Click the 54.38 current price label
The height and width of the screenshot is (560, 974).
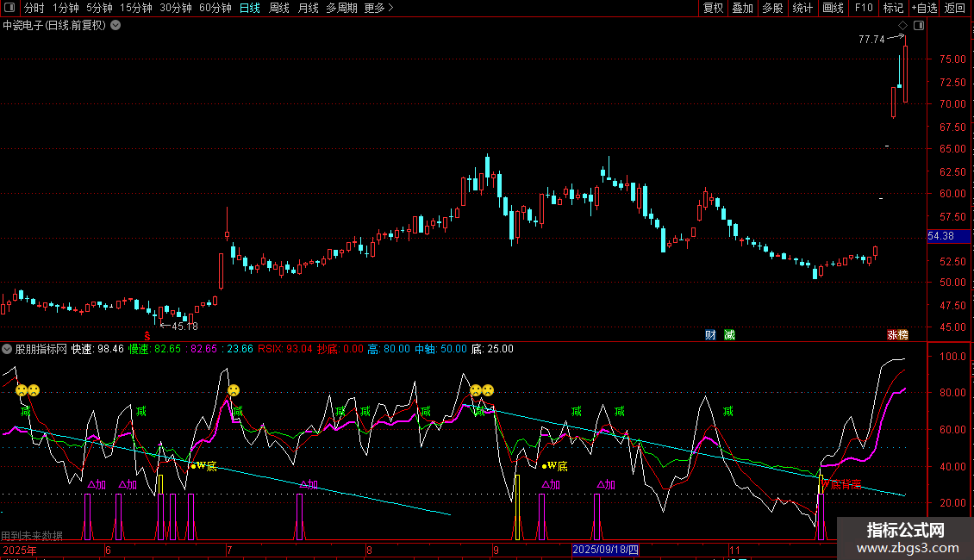tap(940, 236)
